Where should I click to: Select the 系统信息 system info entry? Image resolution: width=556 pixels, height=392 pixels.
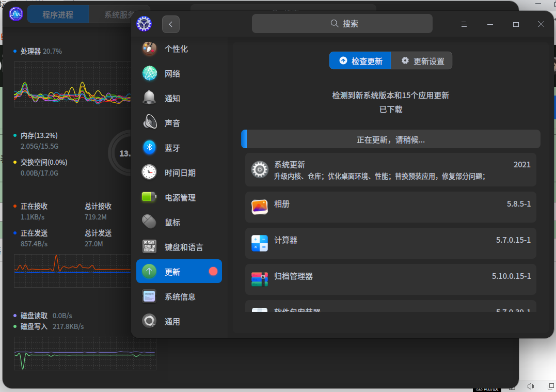179,296
